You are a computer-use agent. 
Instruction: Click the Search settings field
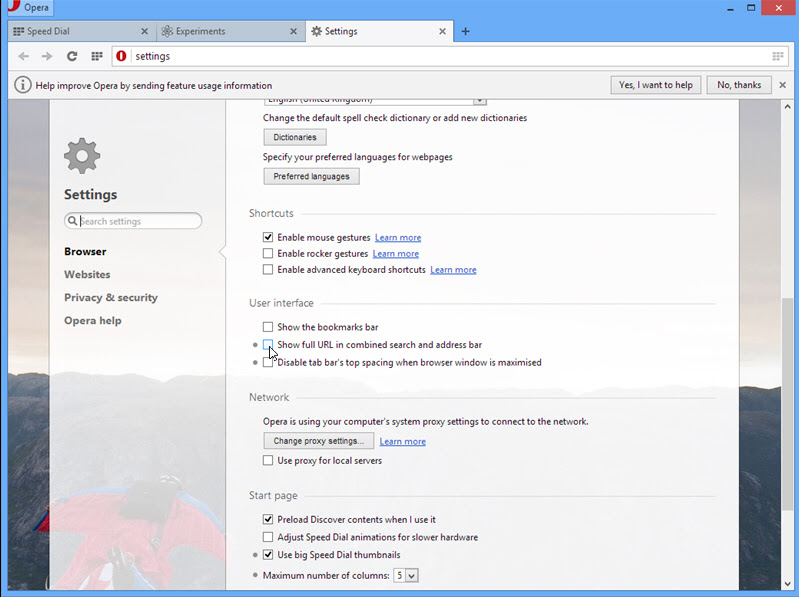point(134,221)
